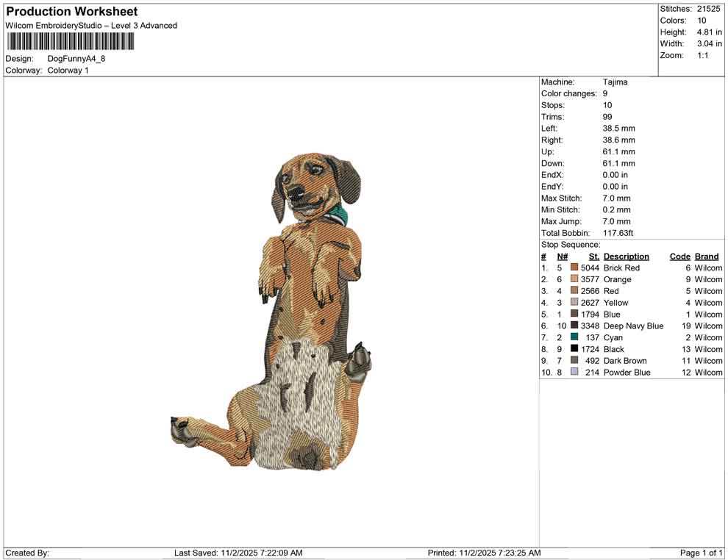Click the Dark Brown description text
This screenshot has width=728, height=560.
click(625, 361)
